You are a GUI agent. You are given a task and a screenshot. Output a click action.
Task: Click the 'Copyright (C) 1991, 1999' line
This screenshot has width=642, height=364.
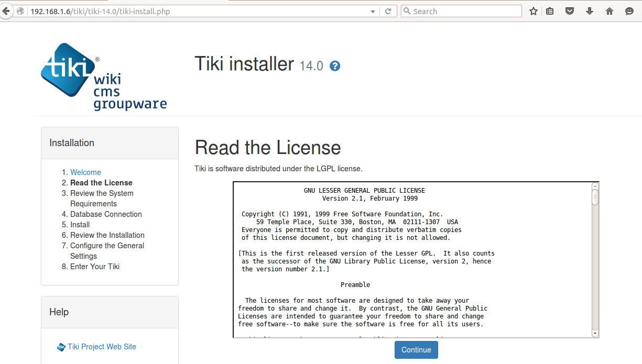342,214
